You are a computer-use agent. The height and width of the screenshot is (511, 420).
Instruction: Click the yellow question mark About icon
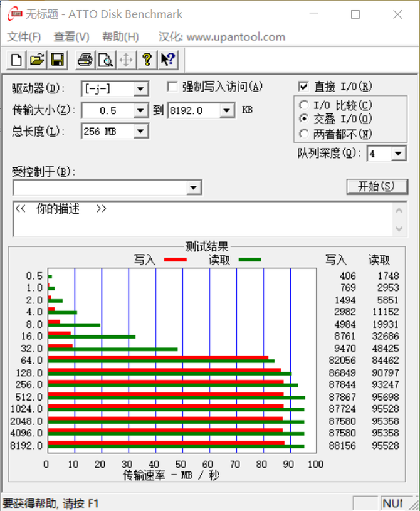coord(147,60)
